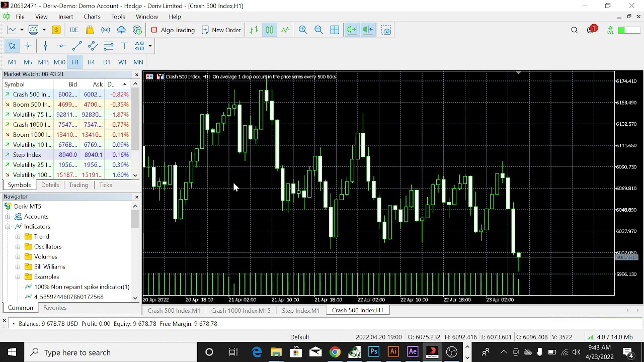644x362 pixels.
Task: Switch to M15 timeframe
Action: click(44, 62)
